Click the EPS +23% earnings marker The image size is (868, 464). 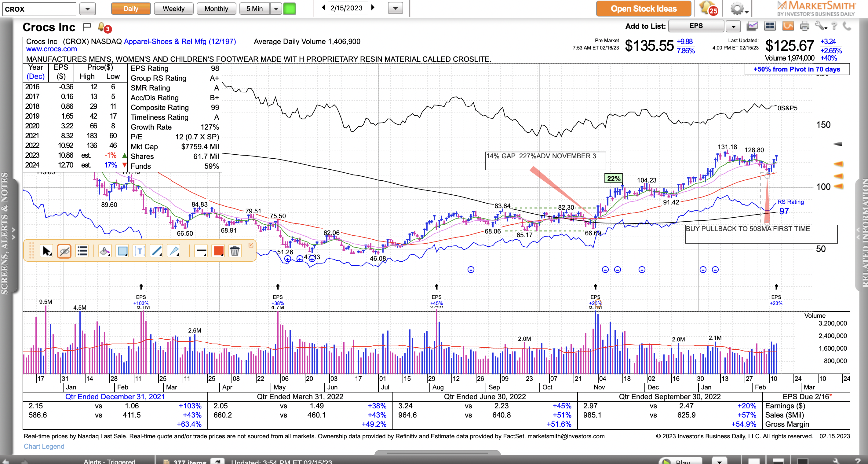pyautogui.click(x=776, y=300)
